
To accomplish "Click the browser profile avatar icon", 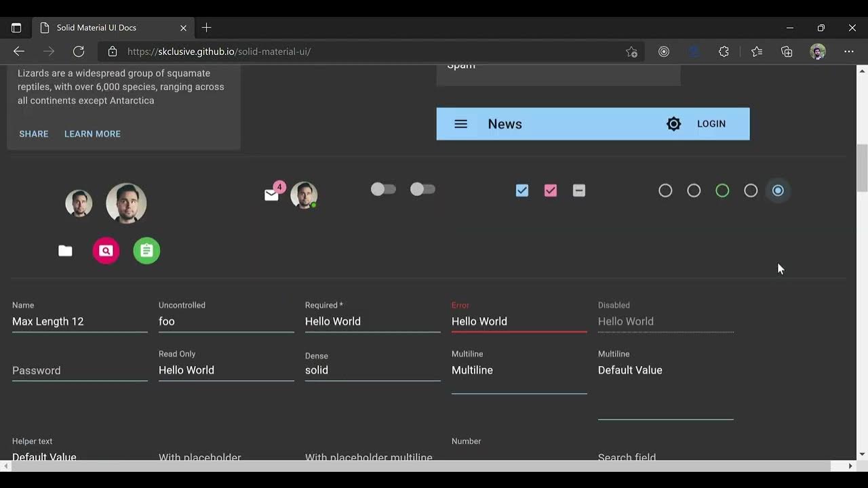I will point(817,51).
